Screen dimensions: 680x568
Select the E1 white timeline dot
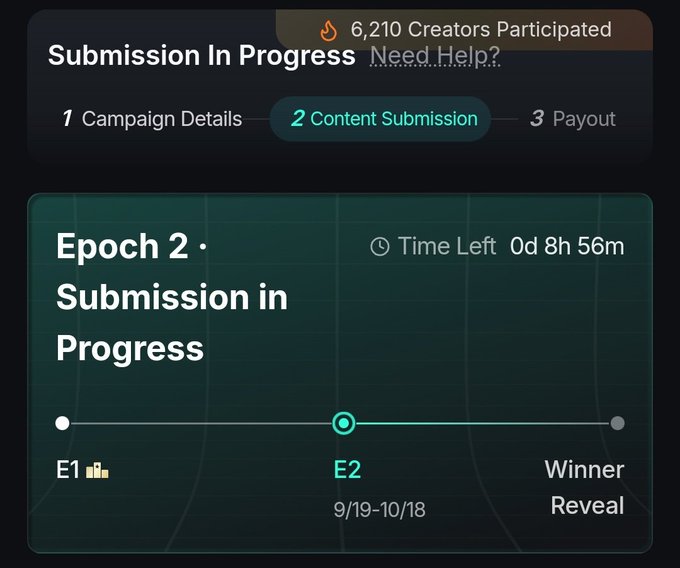click(62, 423)
